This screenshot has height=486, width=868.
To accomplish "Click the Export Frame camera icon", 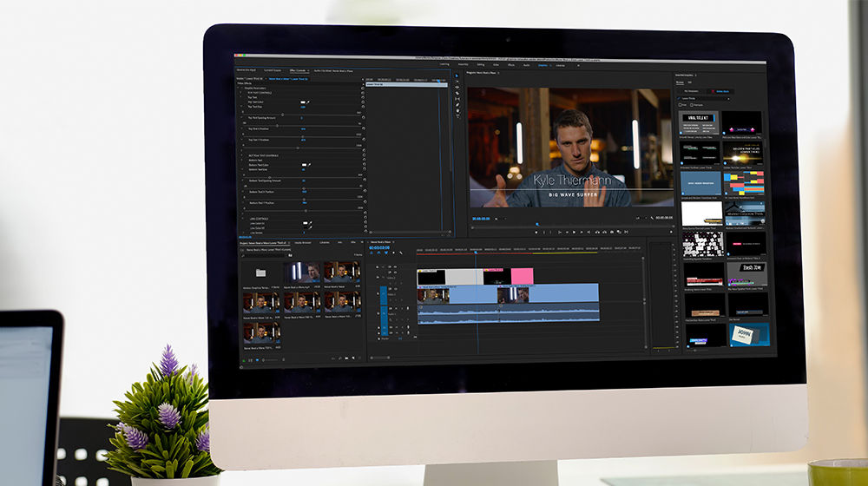I will click(x=612, y=232).
